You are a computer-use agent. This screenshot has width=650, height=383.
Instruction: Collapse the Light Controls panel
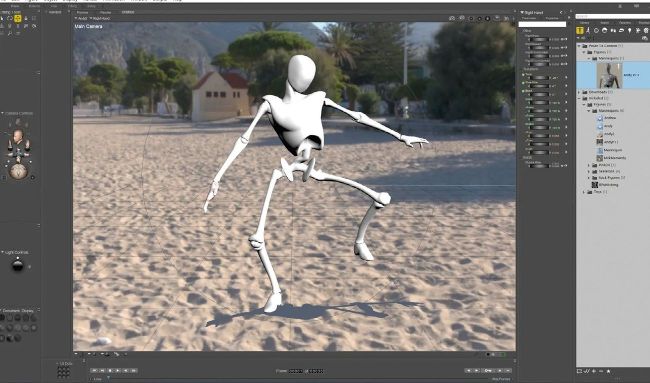(x=2, y=252)
